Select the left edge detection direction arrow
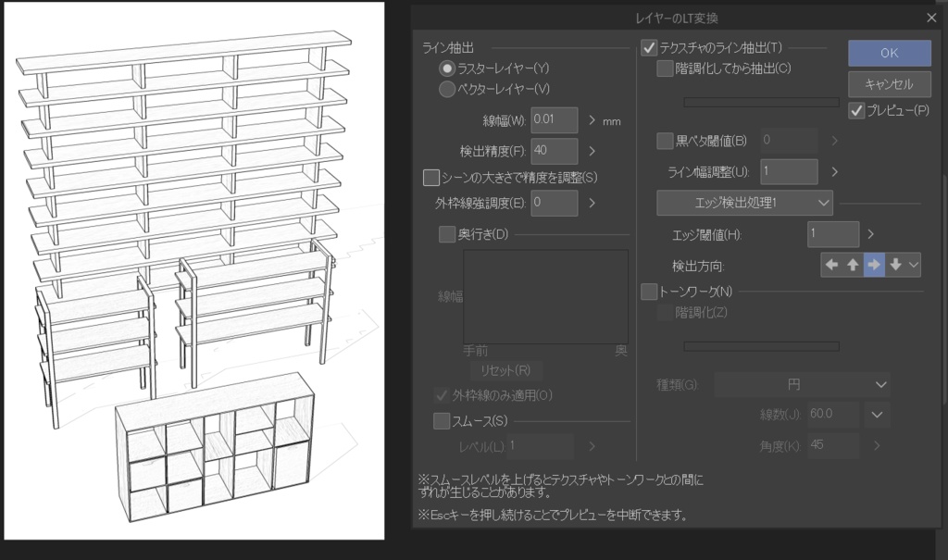The width and height of the screenshot is (948, 560). click(830, 265)
